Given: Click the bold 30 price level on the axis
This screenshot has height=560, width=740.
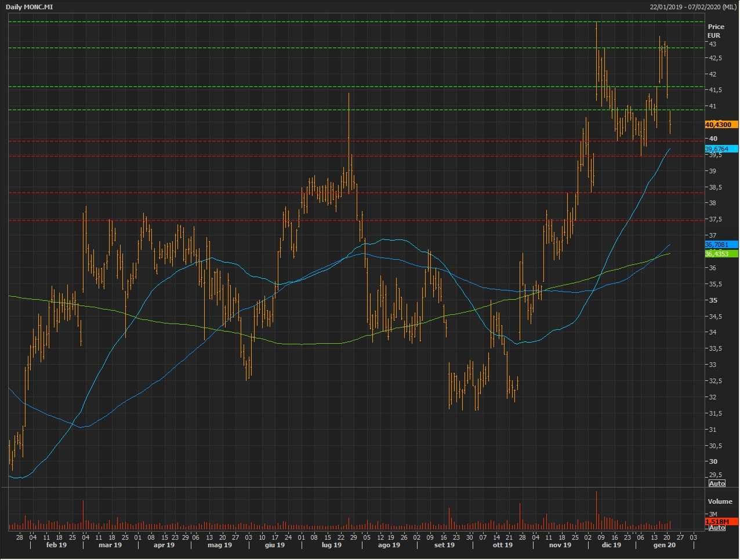Looking at the screenshot, I should (713, 462).
